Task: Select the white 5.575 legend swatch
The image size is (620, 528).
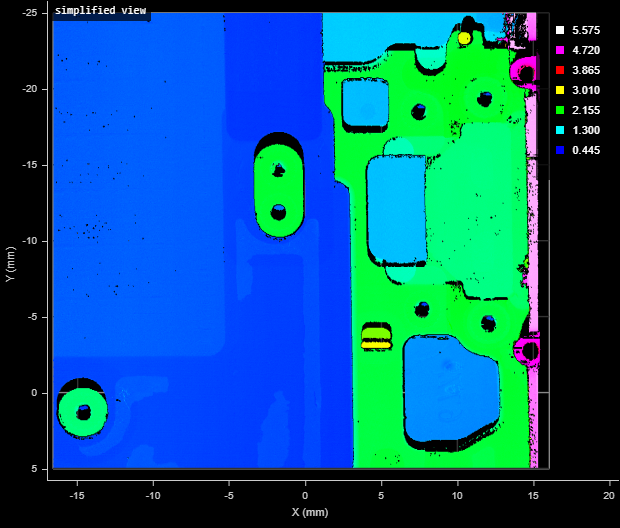Action: coord(560,30)
